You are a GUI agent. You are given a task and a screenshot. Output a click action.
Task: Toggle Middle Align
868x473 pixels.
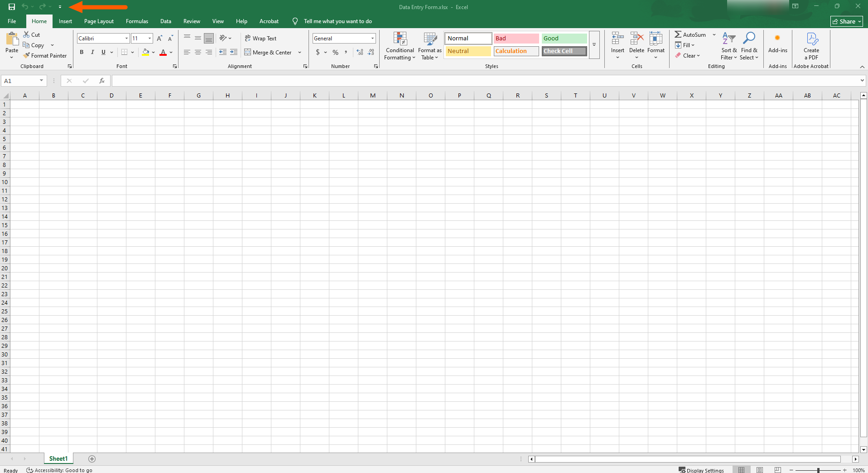[x=198, y=38]
